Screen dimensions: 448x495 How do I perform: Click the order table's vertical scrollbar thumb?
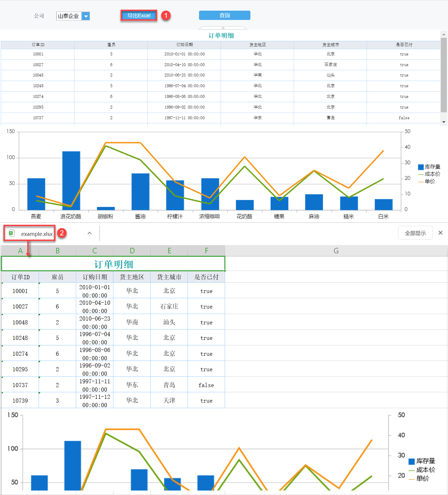click(x=444, y=74)
